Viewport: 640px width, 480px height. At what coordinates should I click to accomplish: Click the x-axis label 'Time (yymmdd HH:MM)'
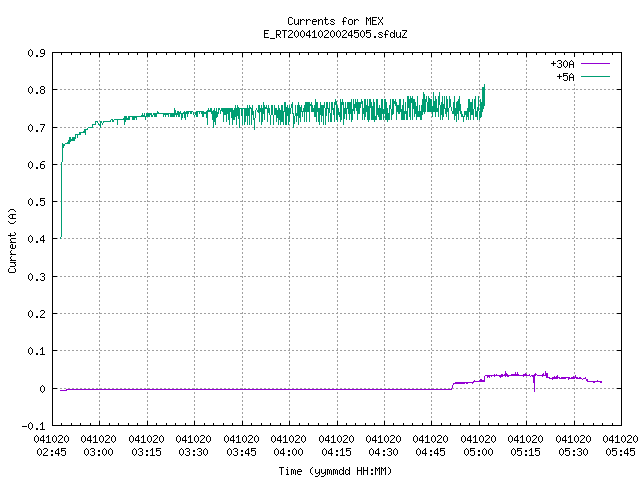(335, 471)
